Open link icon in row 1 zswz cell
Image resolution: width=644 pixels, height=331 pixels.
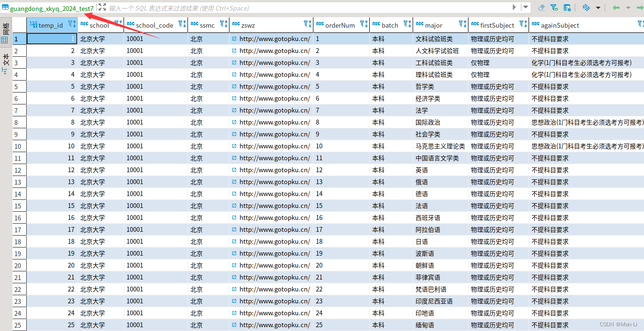coord(234,39)
